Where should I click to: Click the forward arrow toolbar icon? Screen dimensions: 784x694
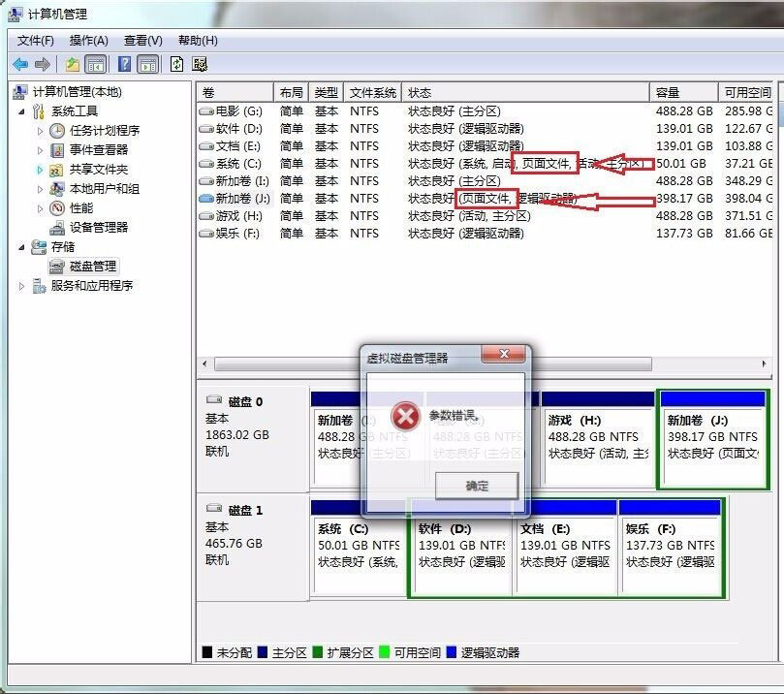click(43, 64)
